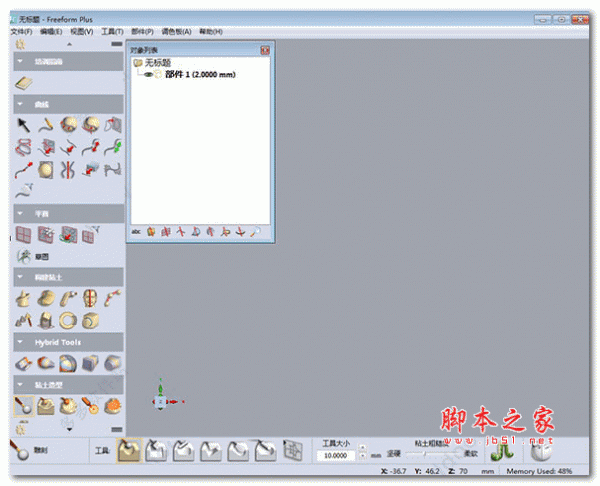The image size is (600, 486).
Task: Select the tangled red curves loop tool
Action: coord(24,147)
